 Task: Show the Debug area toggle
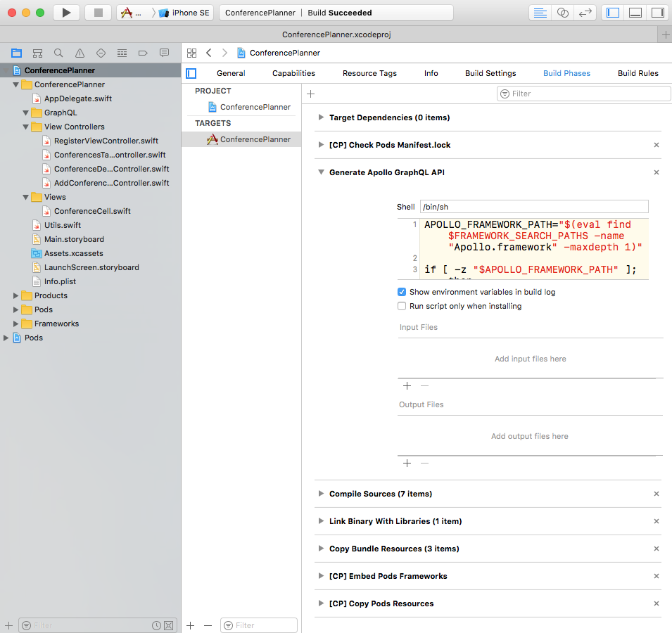click(635, 13)
